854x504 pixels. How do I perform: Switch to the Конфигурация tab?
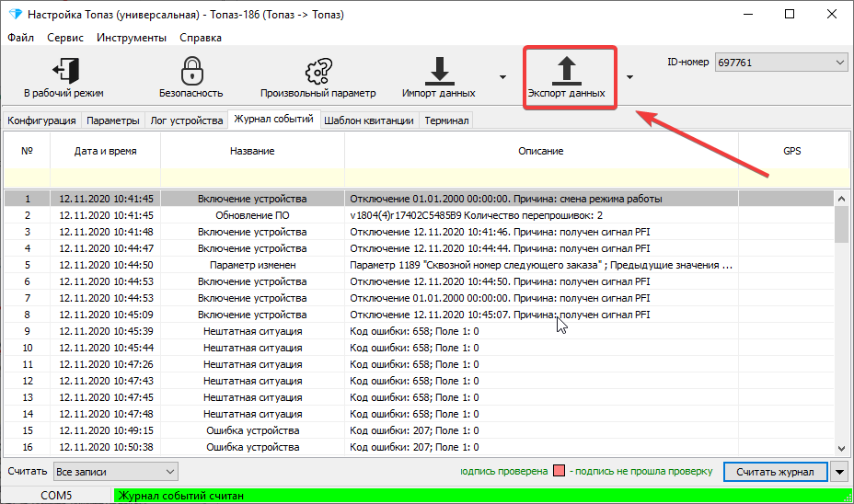pyautogui.click(x=42, y=120)
